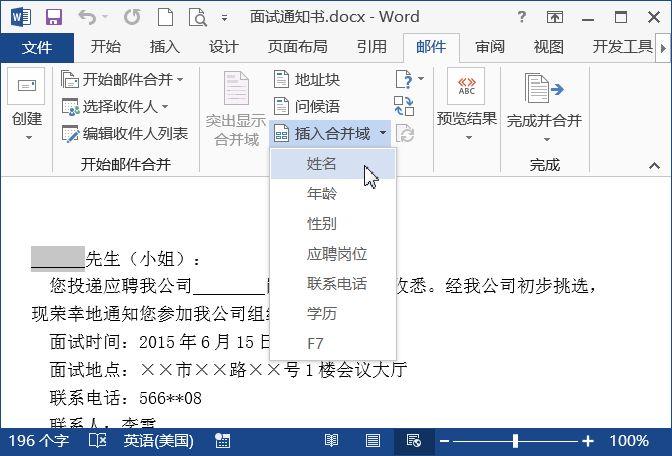Toggle the 插入合并域 dropdown arrow
672x456 pixels.
pyautogui.click(x=383, y=133)
